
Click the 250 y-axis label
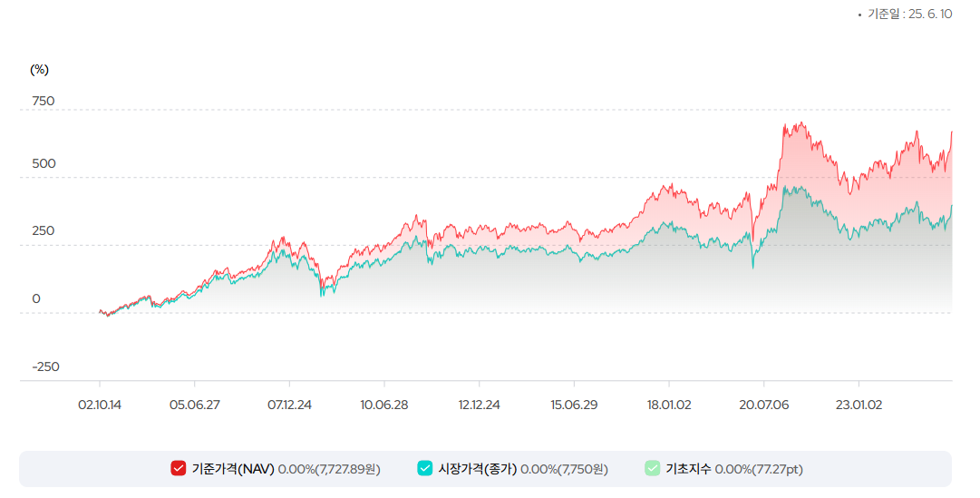[44, 230]
